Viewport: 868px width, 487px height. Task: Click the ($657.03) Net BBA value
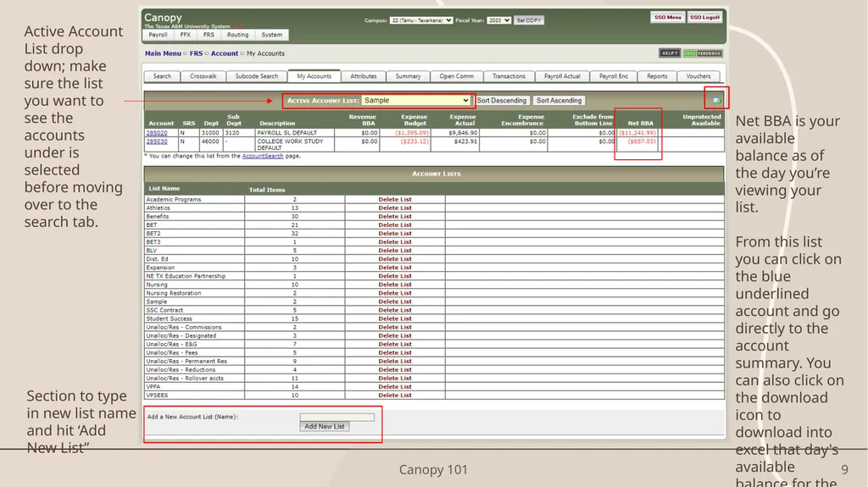pyautogui.click(x=642, y=141)
